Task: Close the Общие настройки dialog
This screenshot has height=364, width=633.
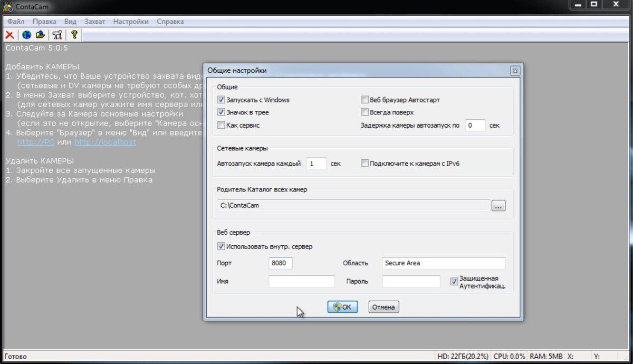Action: (515, 70)
